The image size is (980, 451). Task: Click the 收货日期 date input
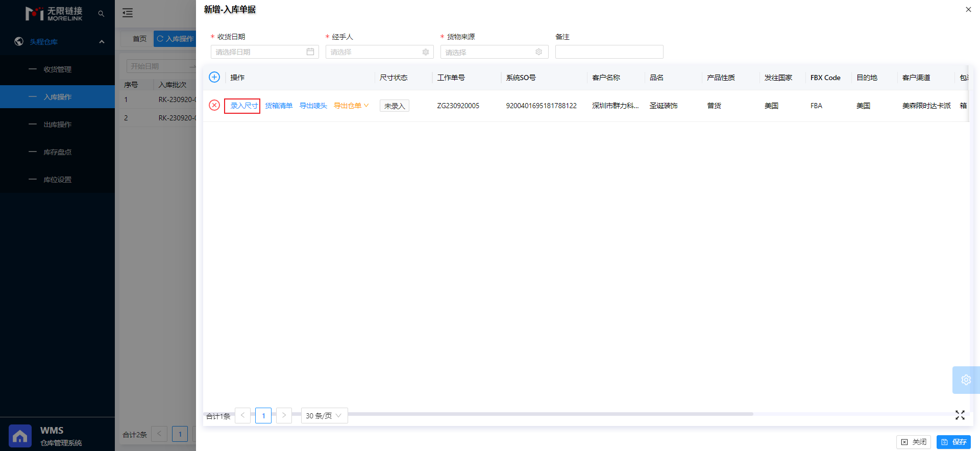pos(265,52)
